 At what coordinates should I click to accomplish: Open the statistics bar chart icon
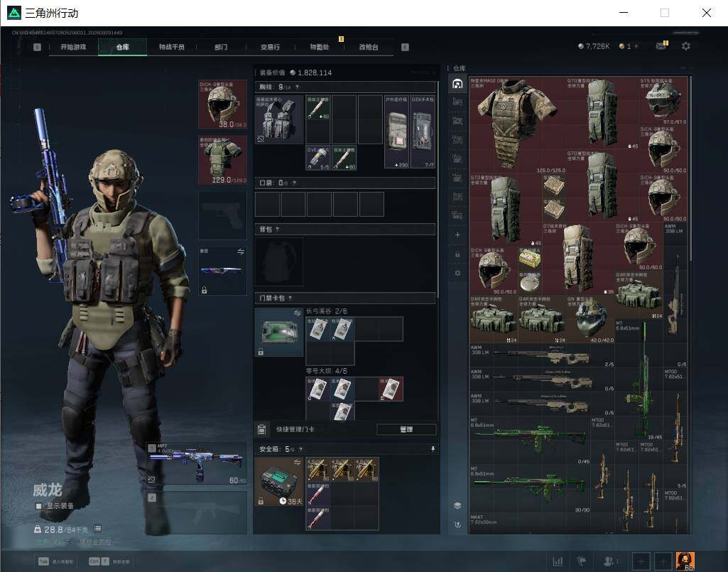(x=558, y=561)
